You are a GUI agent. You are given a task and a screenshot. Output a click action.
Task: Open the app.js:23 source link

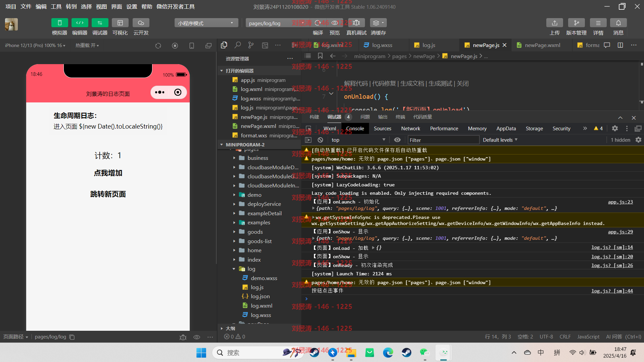pos(620,202)
